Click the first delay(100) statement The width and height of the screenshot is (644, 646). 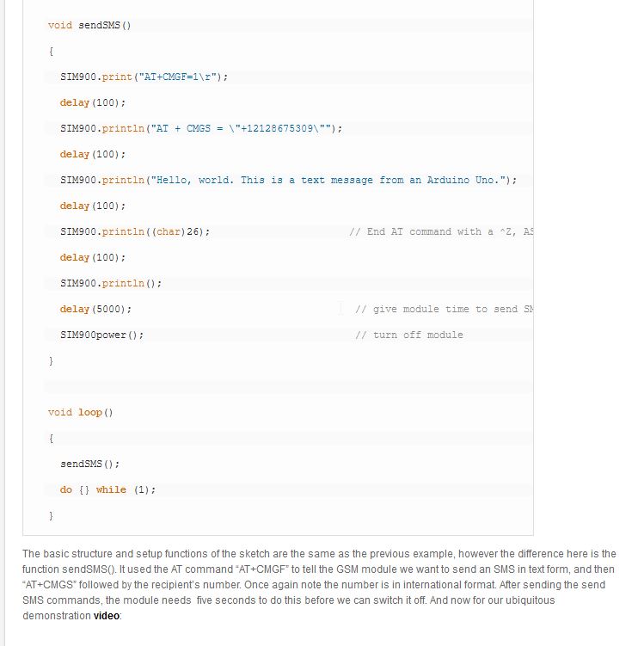93,102
